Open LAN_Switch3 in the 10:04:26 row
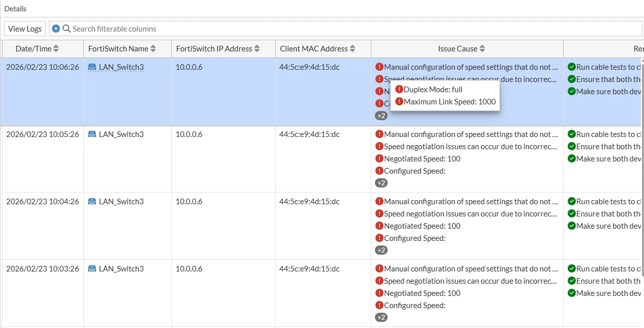 pos(121,201)
